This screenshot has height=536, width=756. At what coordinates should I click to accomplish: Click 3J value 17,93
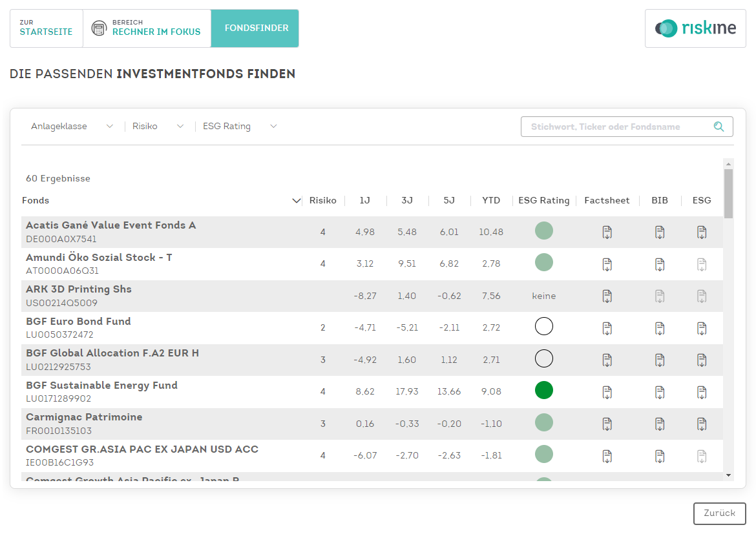407,392
